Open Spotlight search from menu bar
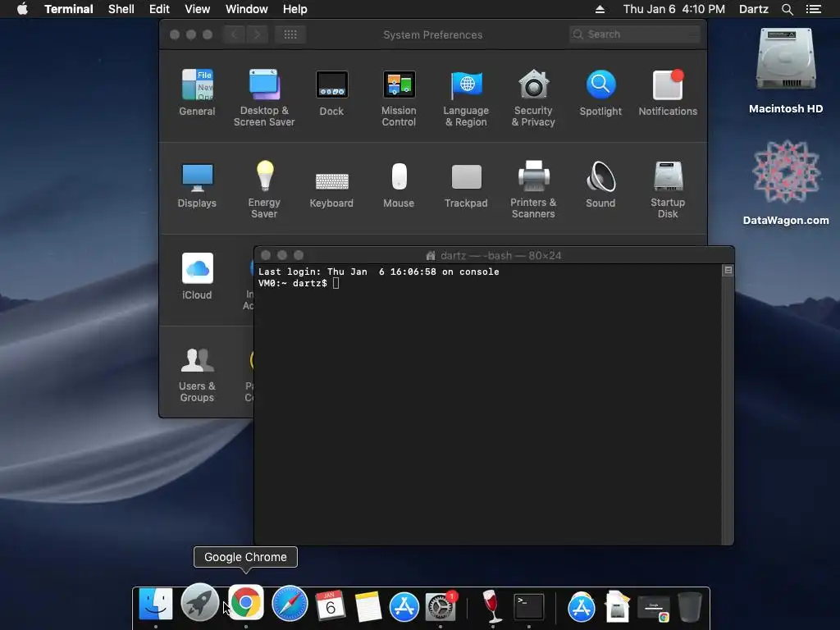The width and height of the screenshot is (840, 630). [787, 9]
